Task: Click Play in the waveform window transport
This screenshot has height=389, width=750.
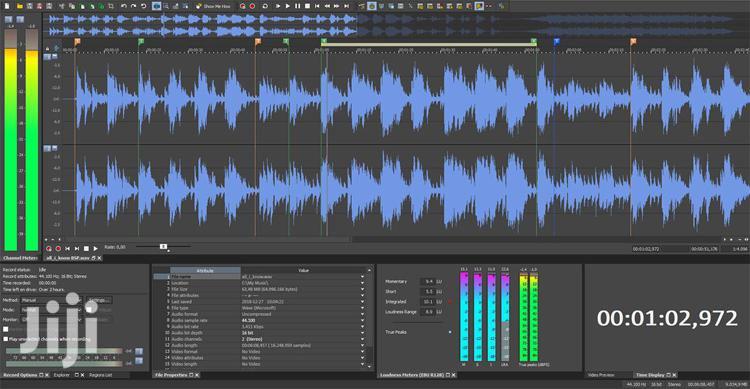Action: coord(96,248)
